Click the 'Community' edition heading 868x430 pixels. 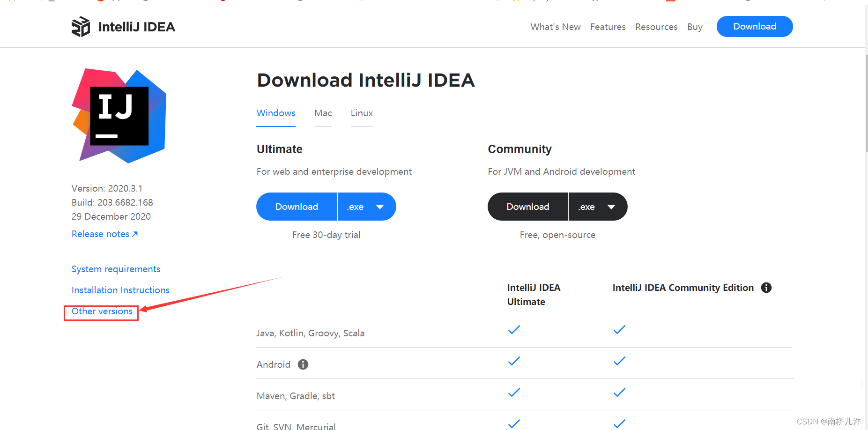pos(519,149)
